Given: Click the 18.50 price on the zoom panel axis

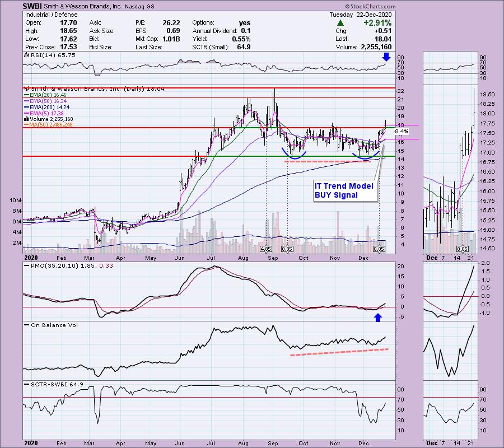Looking at the screenshot, I should click(487, 95).
